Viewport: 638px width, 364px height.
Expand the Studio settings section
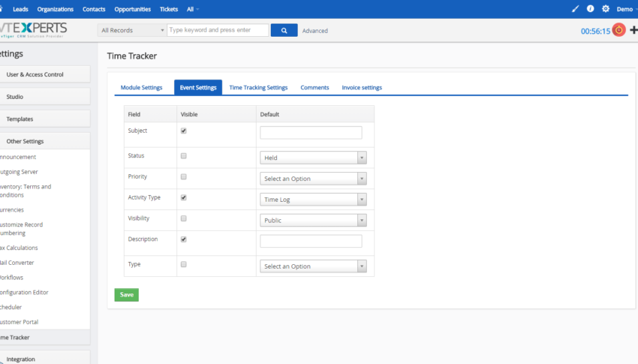point(45,97)
